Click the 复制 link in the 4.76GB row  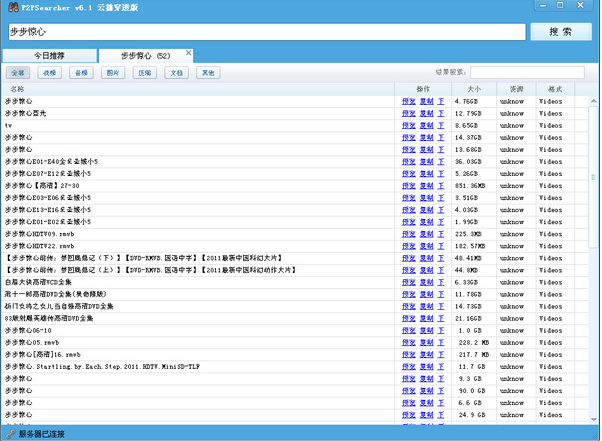coord(426,101)
